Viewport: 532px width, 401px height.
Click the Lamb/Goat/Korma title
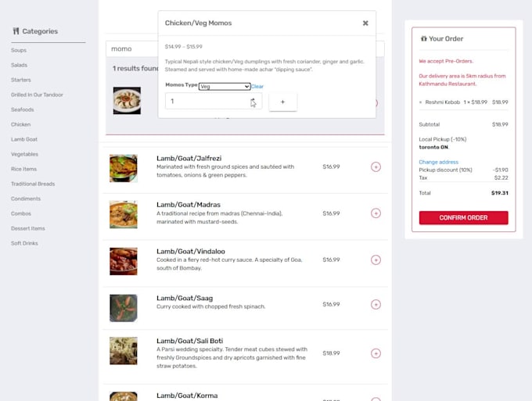tap(187, 396)
